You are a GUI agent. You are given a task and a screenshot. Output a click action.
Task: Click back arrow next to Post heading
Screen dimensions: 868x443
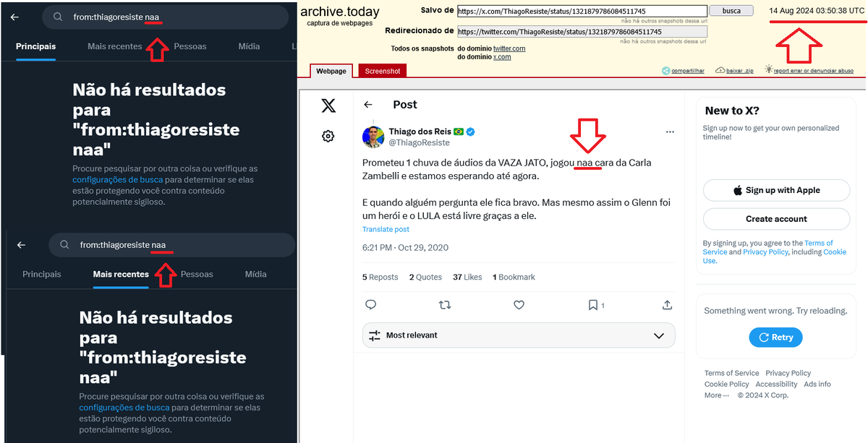368,105
